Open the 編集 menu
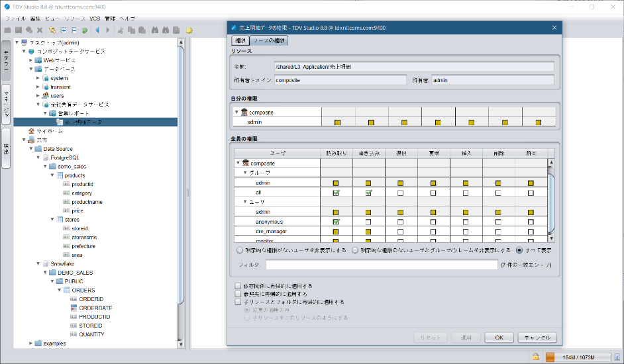This screenshot has height=364, width=624. coord(35,19)
